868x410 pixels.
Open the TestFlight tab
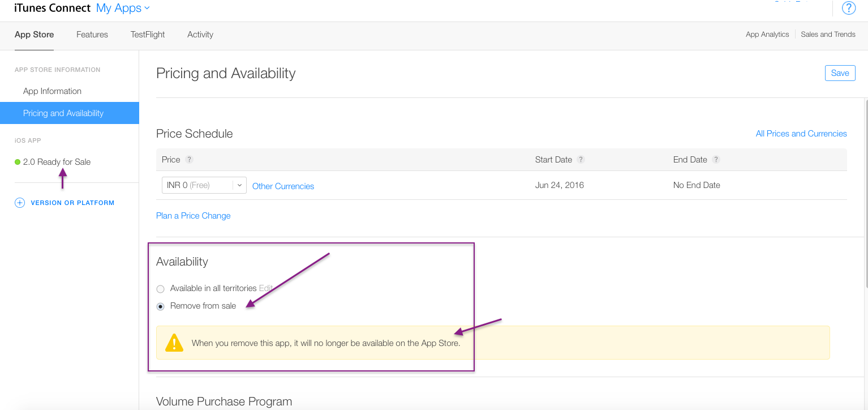tap(148, 35)
